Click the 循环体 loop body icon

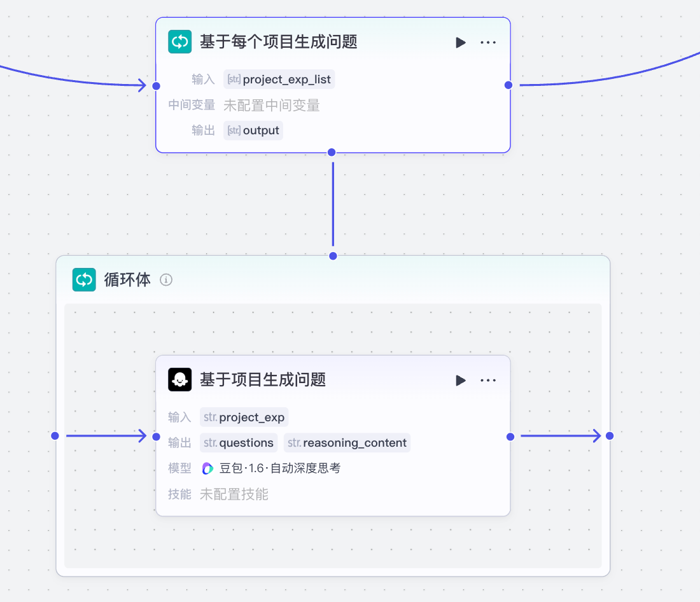point(84,280)
